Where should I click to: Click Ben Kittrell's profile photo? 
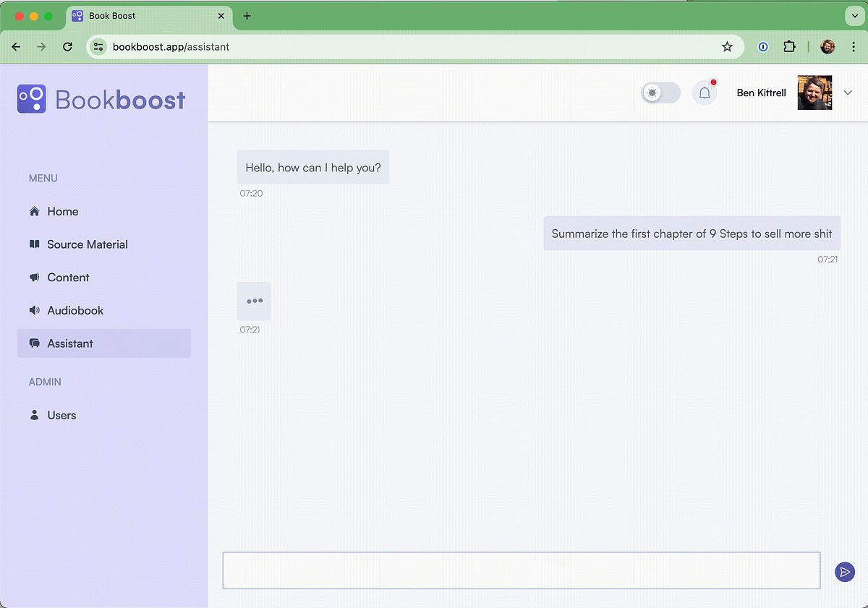[x=814, y=93]
